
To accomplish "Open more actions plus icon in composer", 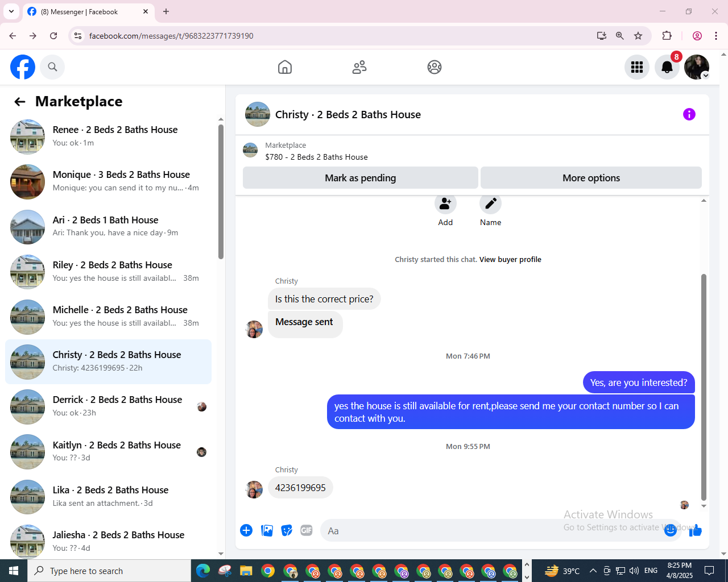I will click(x=246, y=530).
